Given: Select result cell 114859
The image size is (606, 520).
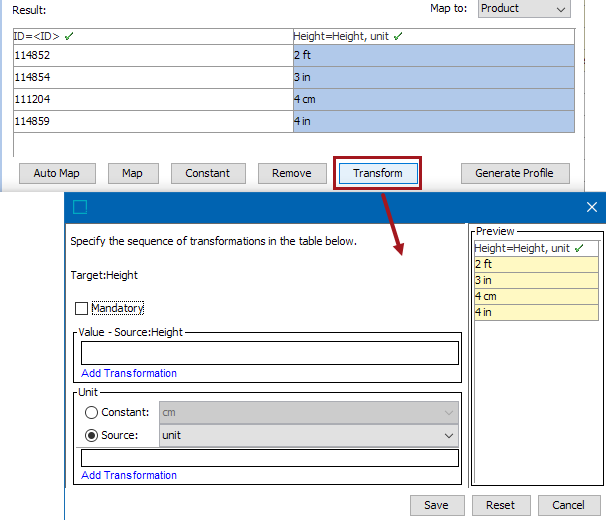Looking at the screenshot, I should click(153, 121).
